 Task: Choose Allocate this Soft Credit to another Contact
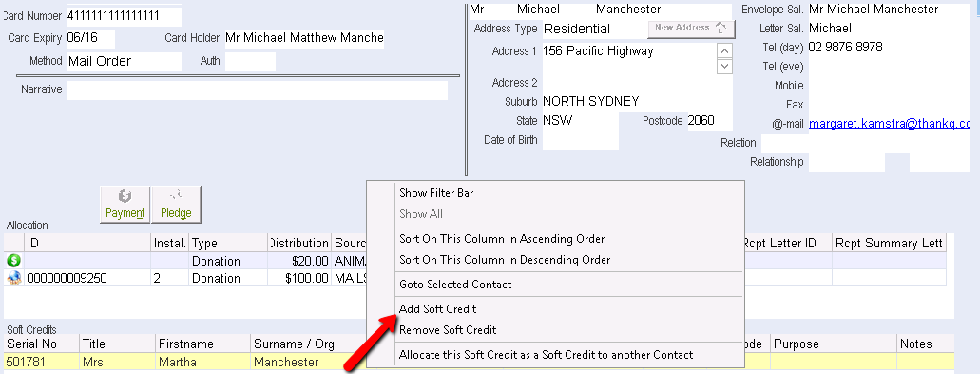pos(546,355)
